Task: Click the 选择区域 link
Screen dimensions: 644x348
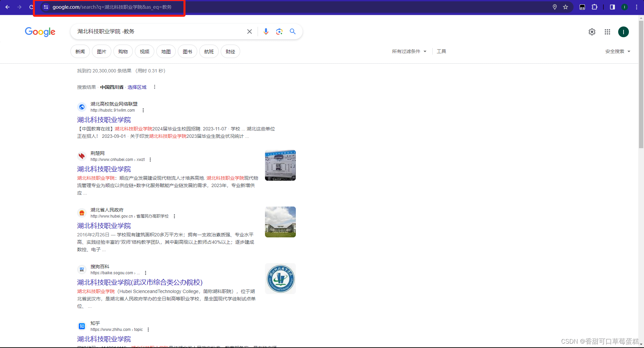Action: point(137,87)
